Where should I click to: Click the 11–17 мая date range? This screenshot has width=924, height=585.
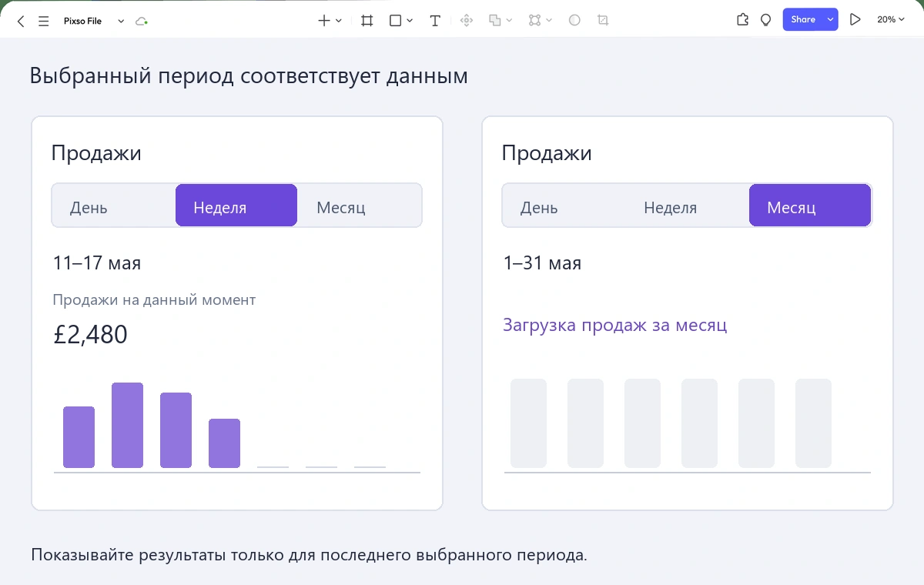[97, 263]
